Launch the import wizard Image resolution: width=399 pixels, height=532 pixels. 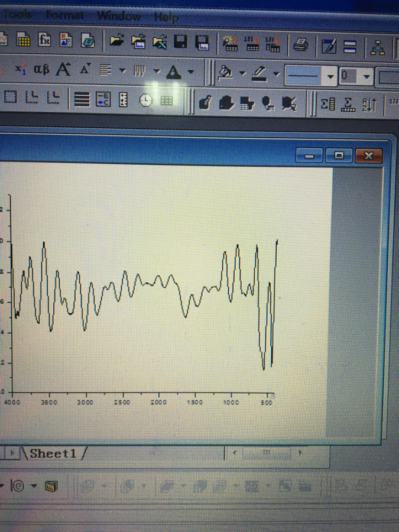point(231,44)
